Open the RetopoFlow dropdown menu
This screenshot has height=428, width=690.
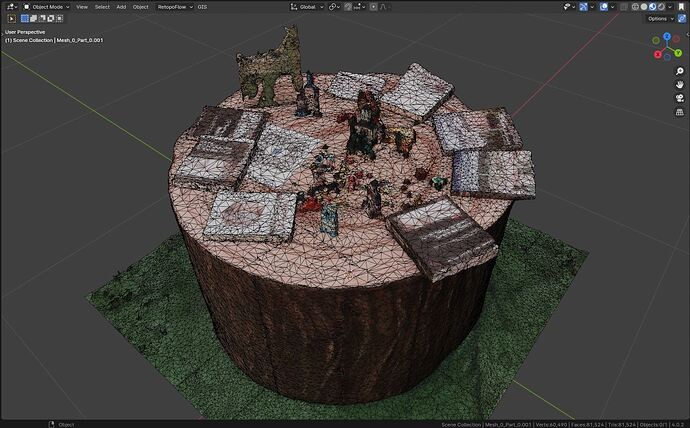point(175,7)
